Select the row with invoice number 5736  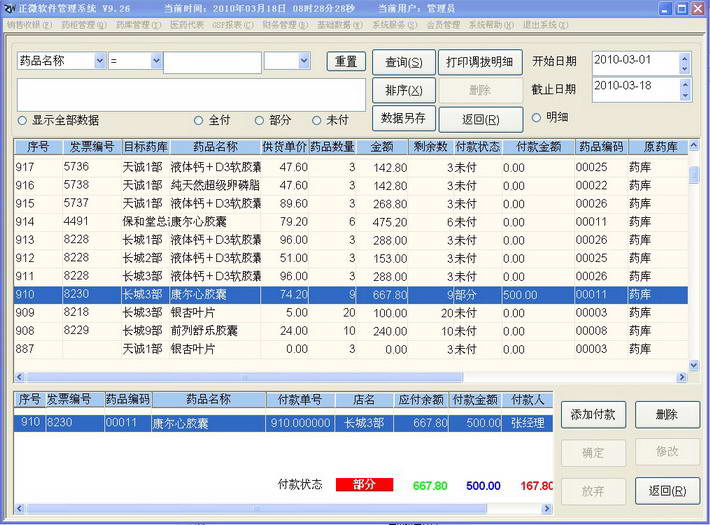pos(351,167)
